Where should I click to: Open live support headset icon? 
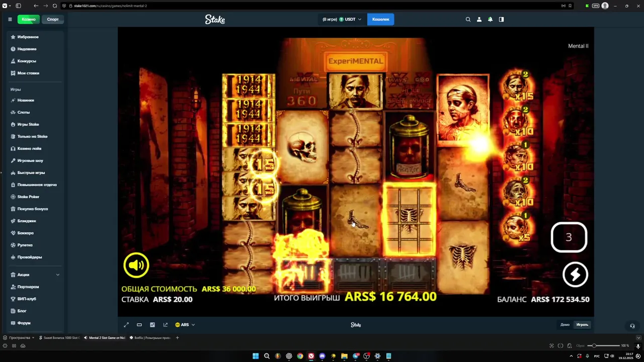click(x=632, y=326)
